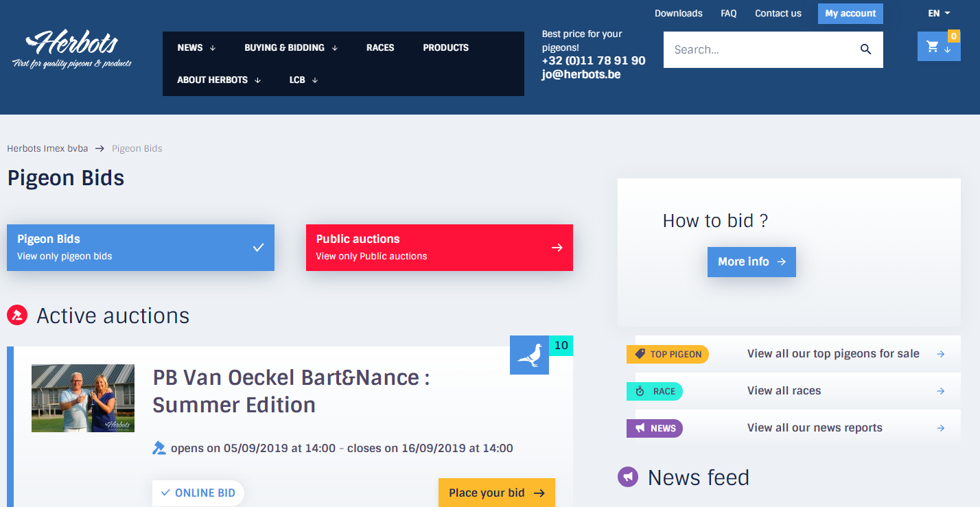Click the ONLINE BID badge
This screenshot has width=980, height=507.
198,493
